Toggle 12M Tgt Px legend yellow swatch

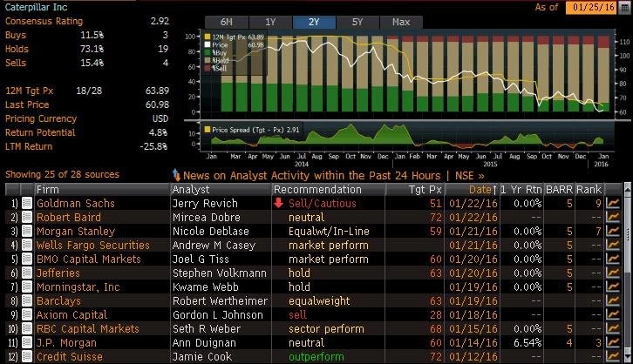pyautogui.click(x=208, y=37)
